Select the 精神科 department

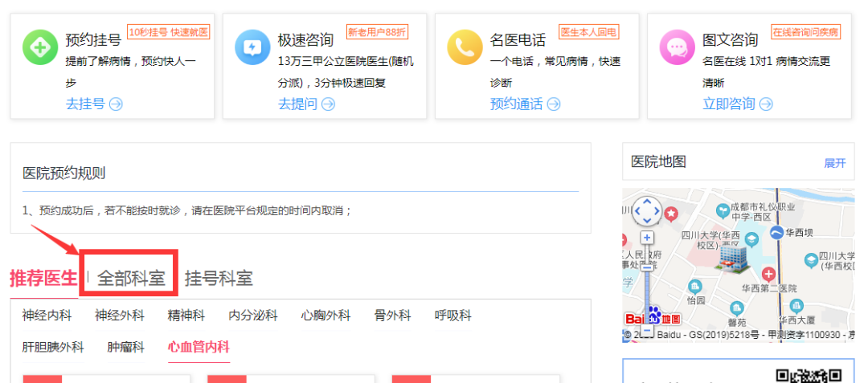coord(186,316)
